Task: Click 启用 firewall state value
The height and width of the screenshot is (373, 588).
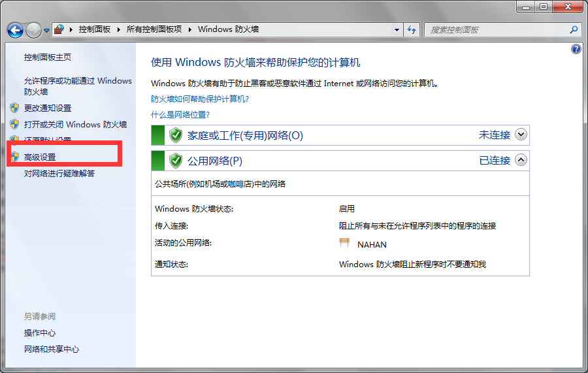Action: point(346,209)
